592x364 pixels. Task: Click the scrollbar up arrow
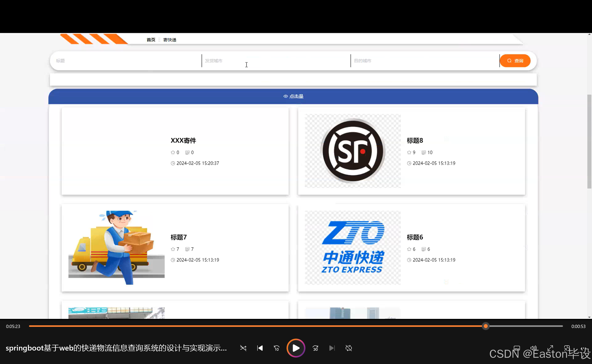(x=589, y=35)
